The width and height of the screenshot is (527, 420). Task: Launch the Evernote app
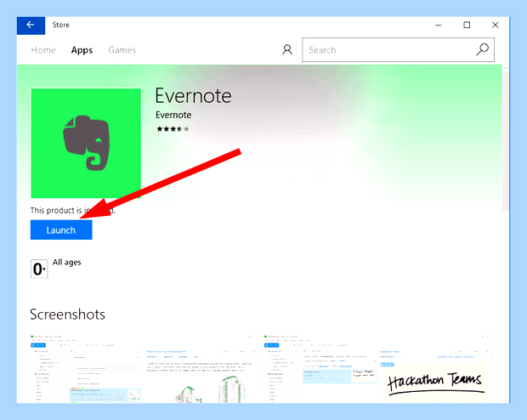tap(61, 230)
